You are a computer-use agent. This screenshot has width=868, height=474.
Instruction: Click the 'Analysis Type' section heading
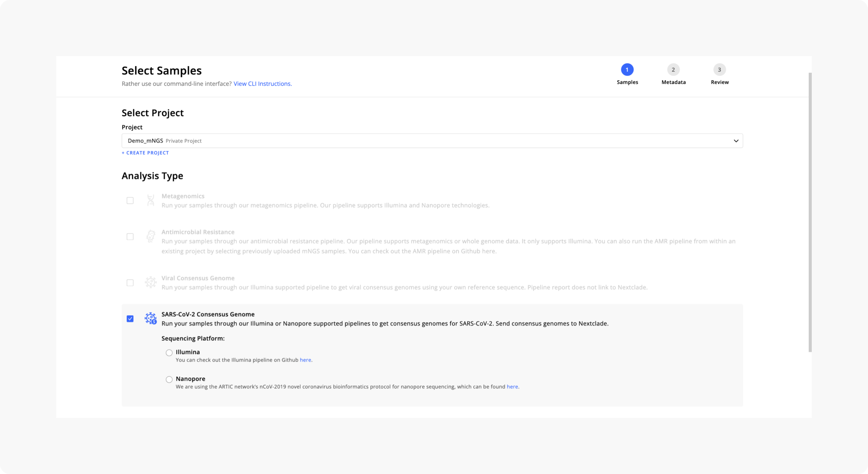click(152, 176)
